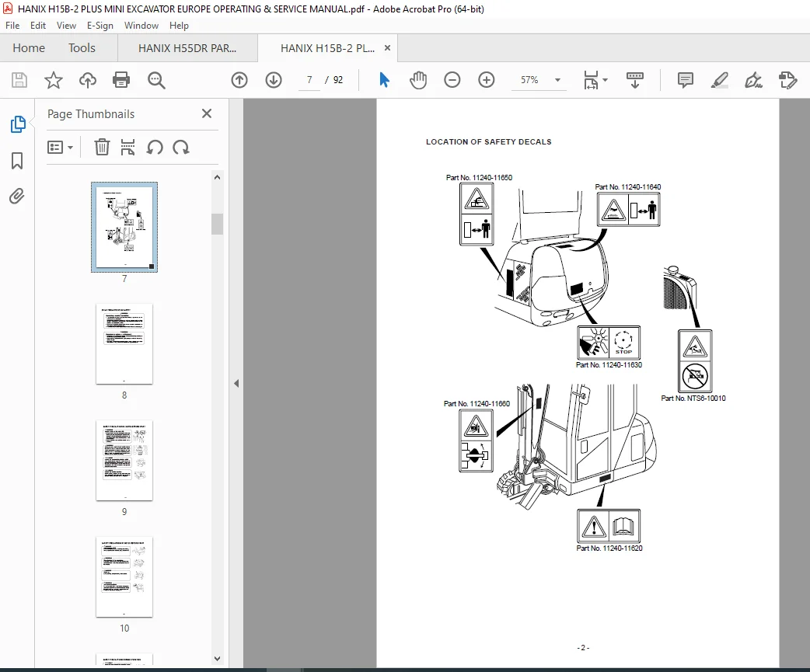Viewport: 810px width, 672px height.
Task: Open the Sign document pen tool
Action: [x=753, y=80]
